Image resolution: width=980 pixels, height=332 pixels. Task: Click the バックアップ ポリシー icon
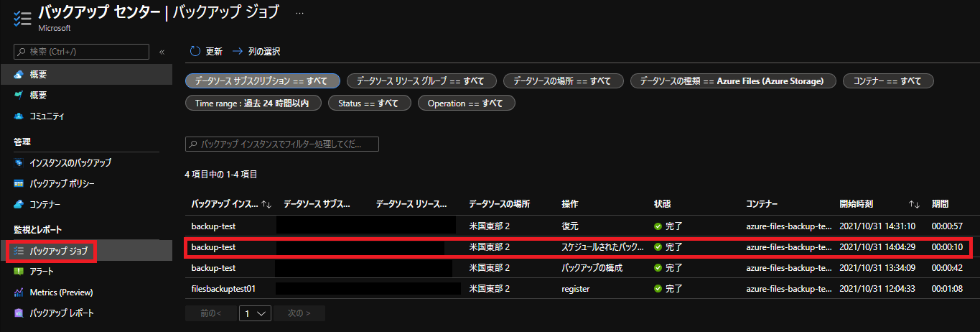[19, 184]
